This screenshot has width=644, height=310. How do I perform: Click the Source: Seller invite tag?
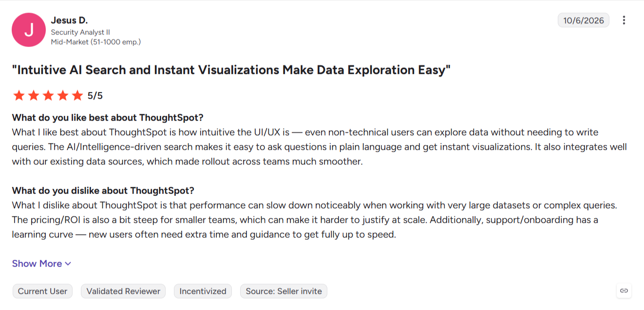(x=284, y=291)
